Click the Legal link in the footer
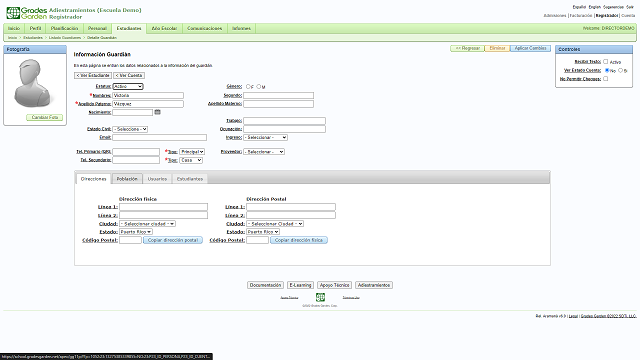Image resolution: width=640 pixels, height=360 pixels. click(573, 316)
